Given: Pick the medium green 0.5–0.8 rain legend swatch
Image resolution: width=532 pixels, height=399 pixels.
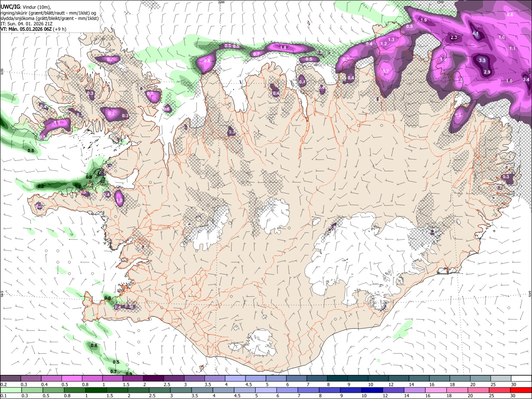Looking at the screenshot, I should pyautogui.click(x=53, y=390).
